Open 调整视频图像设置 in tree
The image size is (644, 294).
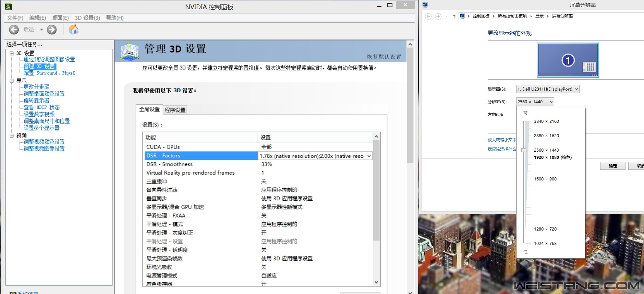coord(44,149)
